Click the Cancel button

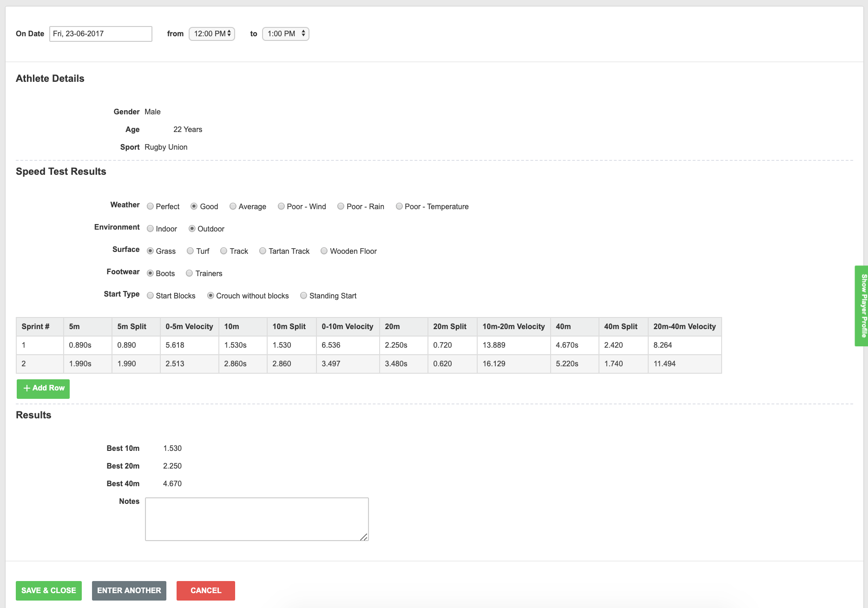(x=206, y=591)
